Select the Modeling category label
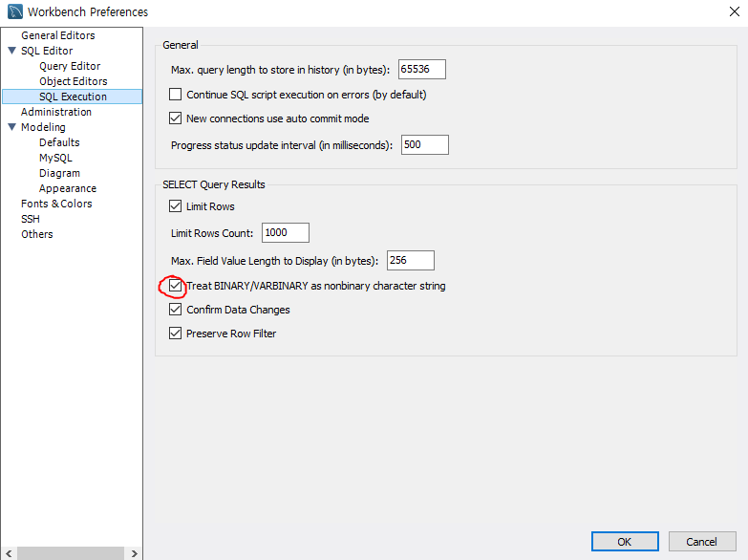 coord(43,127)
